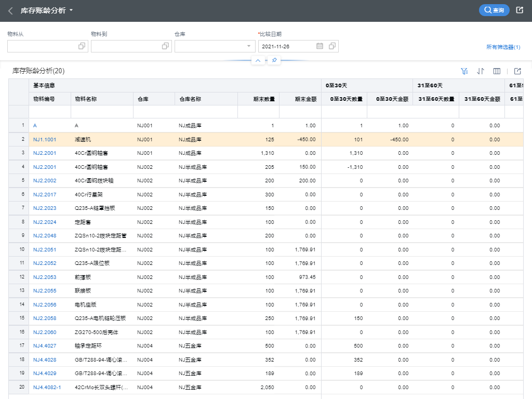The image size is (532, 399).
Task: Click the 查询 search button
Action: tap(494, 10)
